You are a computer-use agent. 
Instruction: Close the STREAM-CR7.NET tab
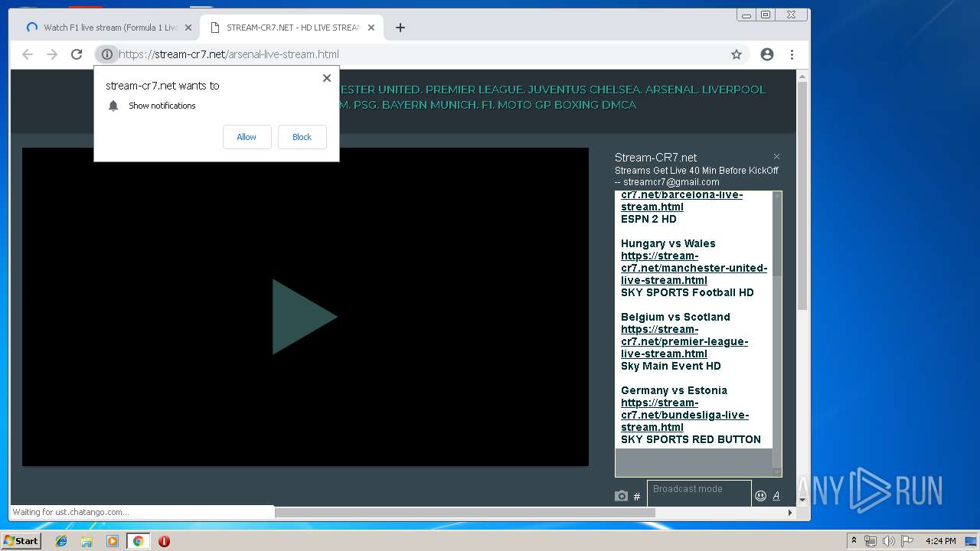pyautogui.click(x=371, y=28)
